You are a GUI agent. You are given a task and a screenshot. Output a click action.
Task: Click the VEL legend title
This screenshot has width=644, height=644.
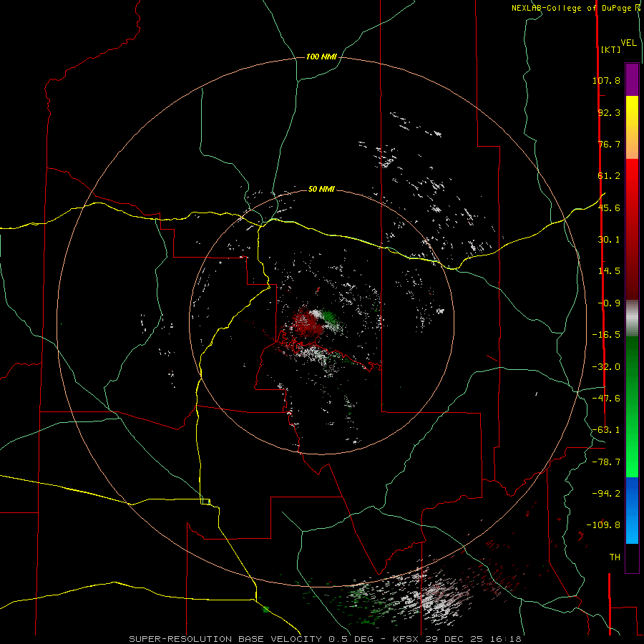tap(629, 43)
